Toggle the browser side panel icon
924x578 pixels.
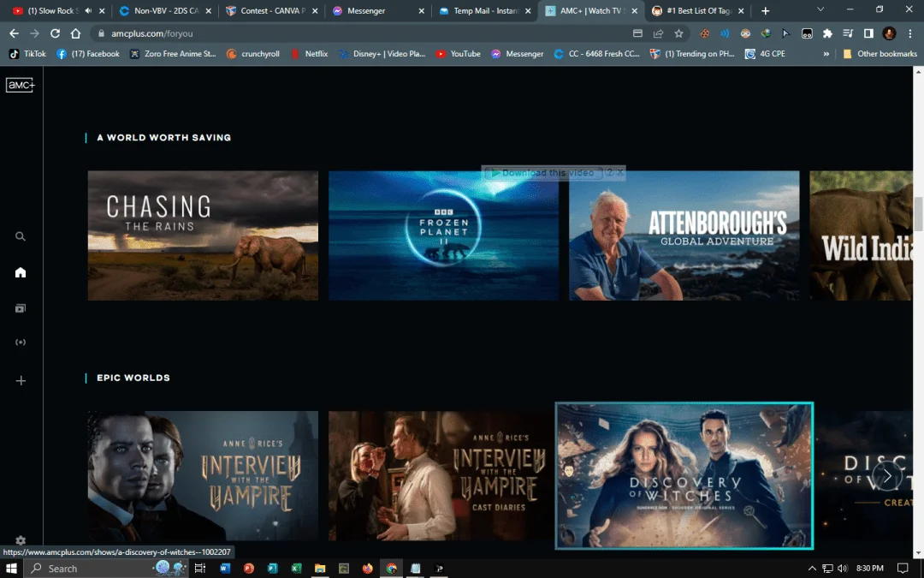pos(868,33)
